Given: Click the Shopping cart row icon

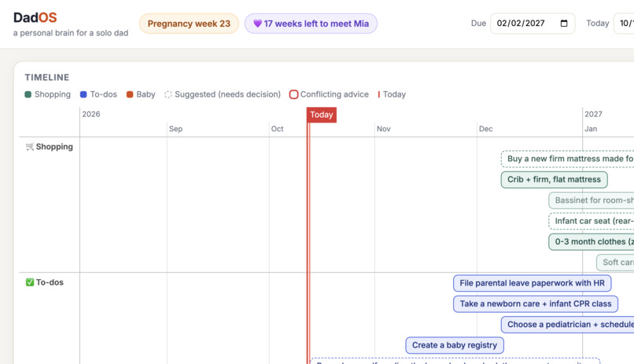Looking at the screenshot, I should (x=30, y=147).
